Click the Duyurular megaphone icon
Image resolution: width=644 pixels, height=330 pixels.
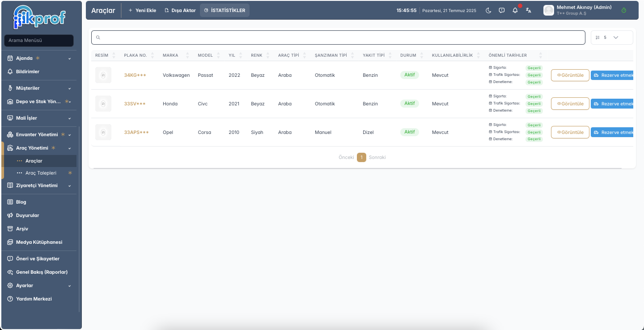[10, 215]
